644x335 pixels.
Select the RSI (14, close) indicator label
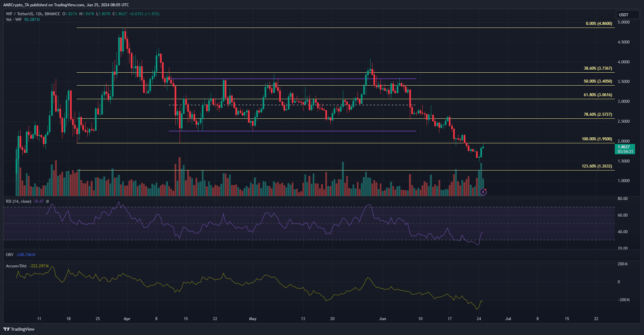coord(19,201)
